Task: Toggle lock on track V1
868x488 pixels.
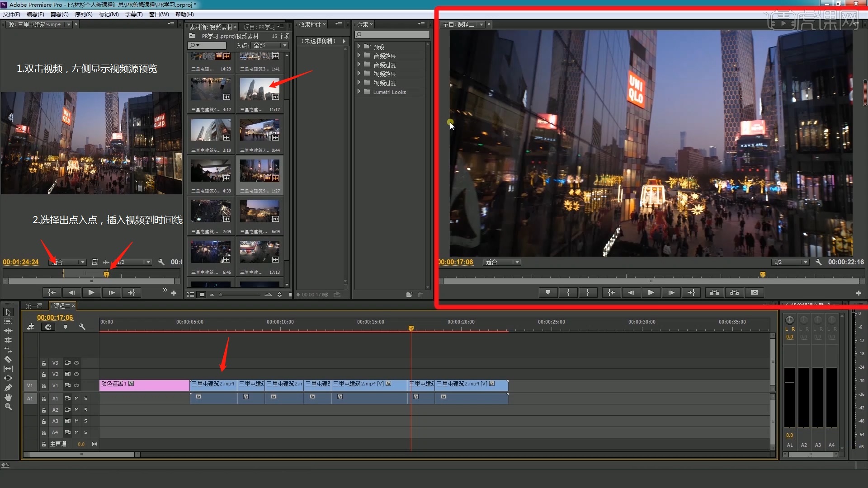Action: (44, 386)
